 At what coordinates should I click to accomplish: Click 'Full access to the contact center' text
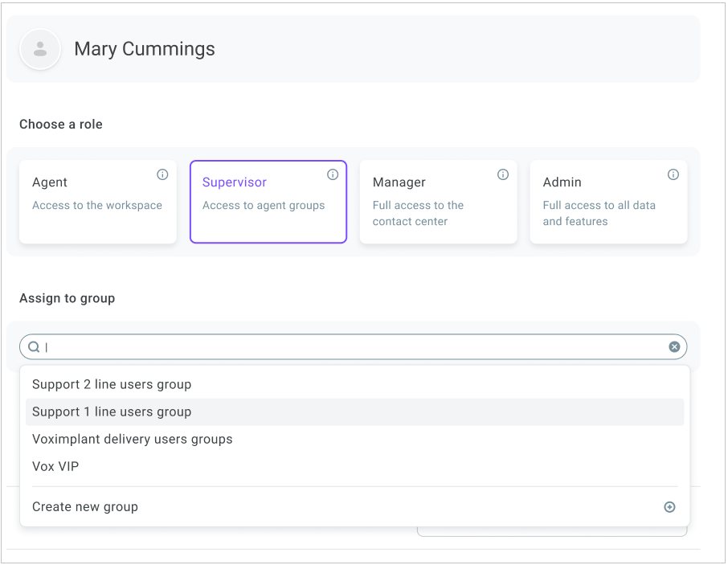418,213
